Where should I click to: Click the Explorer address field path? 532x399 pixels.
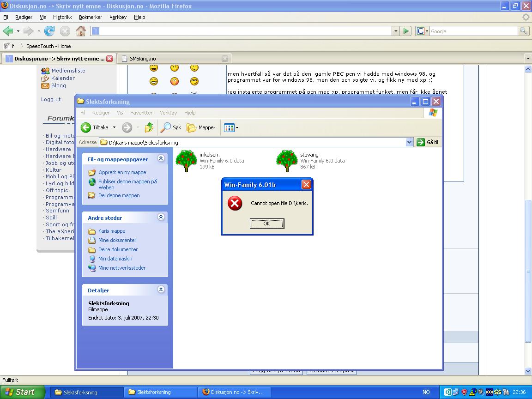pos(253,142)
